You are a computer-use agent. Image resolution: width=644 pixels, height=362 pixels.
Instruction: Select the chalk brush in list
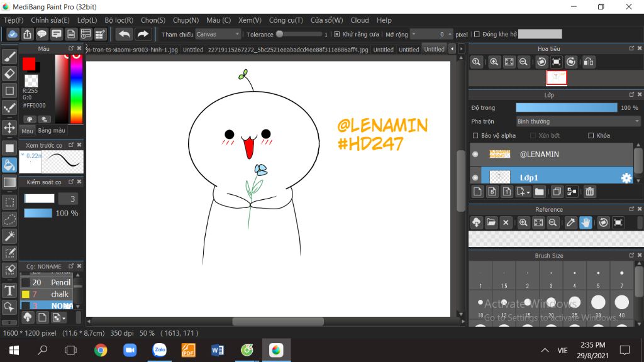[47, 294]
